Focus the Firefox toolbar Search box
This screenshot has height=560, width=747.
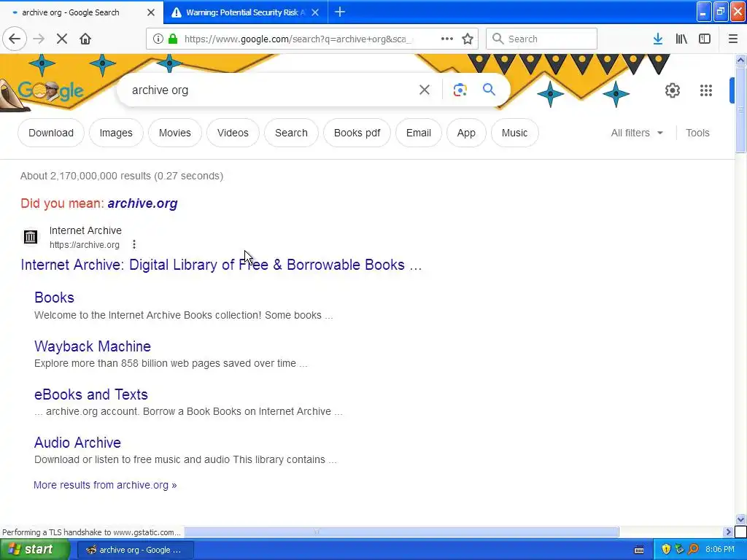coord(542,39)
